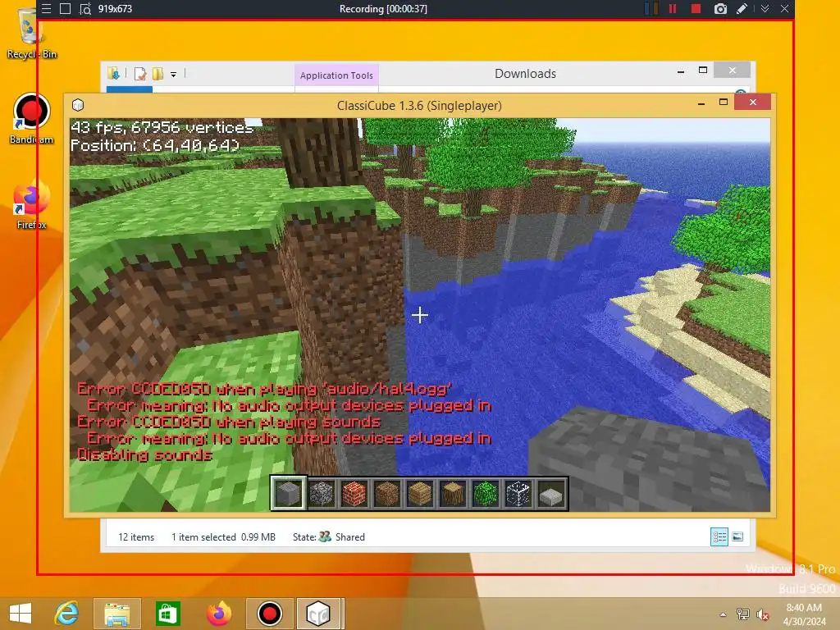This screenshot has height=630, width=840.
Task: Select the log block in hotbar
Action: [453, 493]
